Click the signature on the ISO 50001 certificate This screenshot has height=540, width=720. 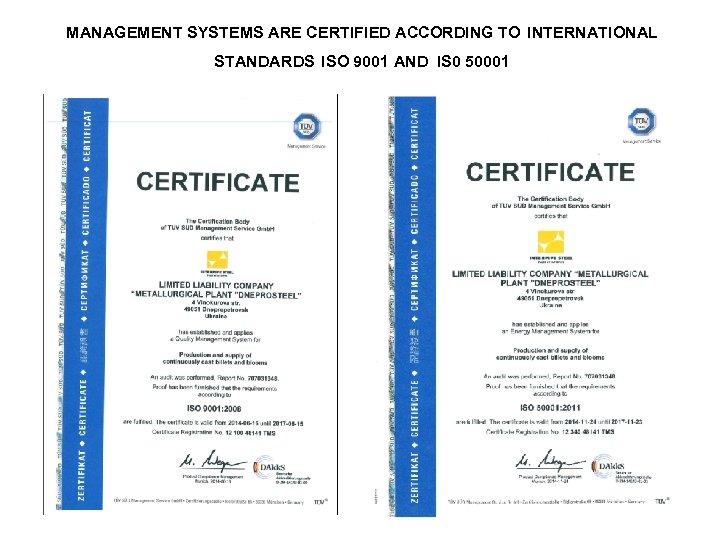(550, 460)
